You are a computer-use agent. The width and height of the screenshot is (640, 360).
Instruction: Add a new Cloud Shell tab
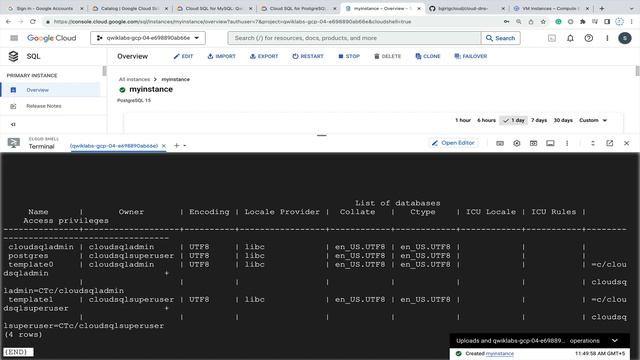[176, 145]
